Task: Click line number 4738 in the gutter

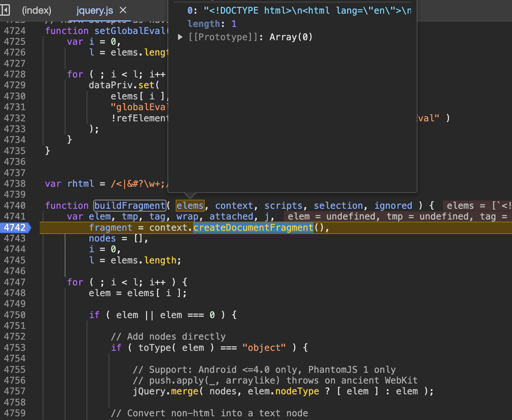Action: [x=14, y=183]
